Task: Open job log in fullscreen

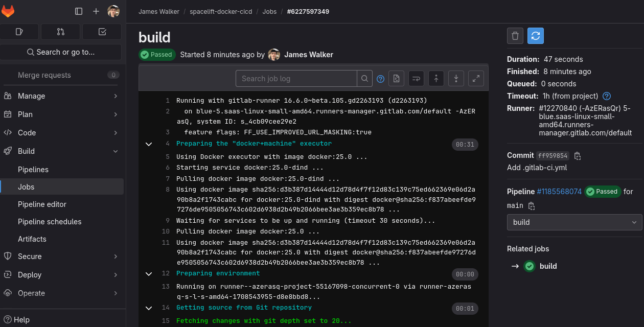Action: pyautogui.click(x=475, y=78)
